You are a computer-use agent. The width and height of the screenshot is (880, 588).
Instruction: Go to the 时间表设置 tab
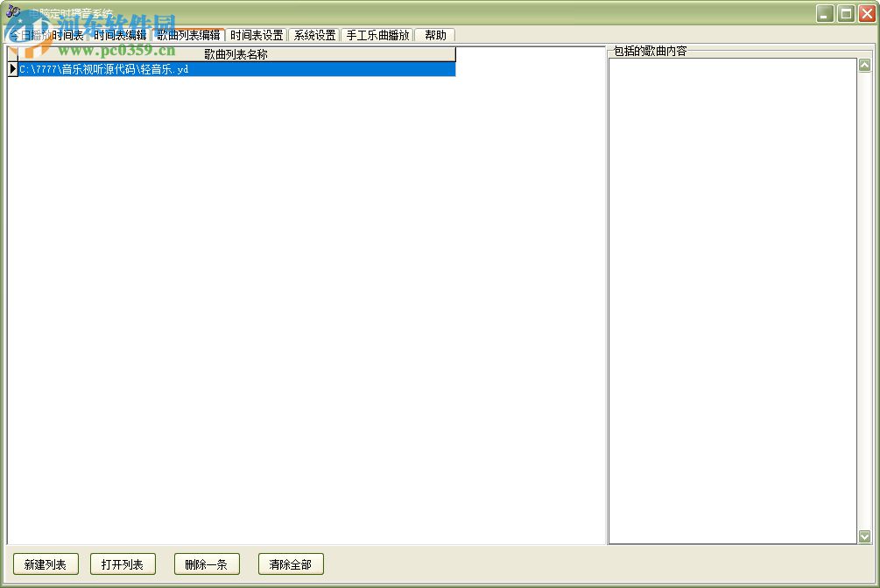pos(257,35)
